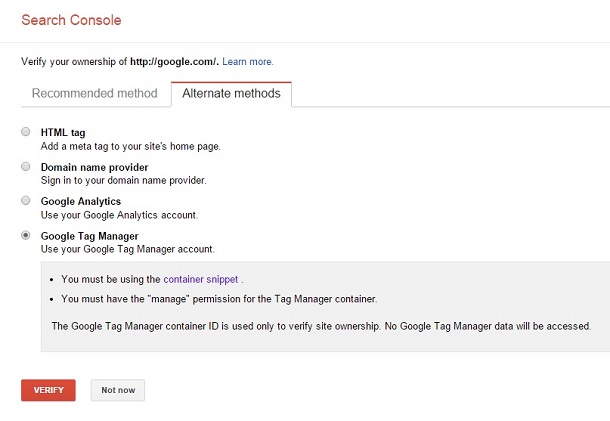The height and width of the screenshot is (421, 610).
Task: Click the bold Google Analytics label
Action: [80, 201]
